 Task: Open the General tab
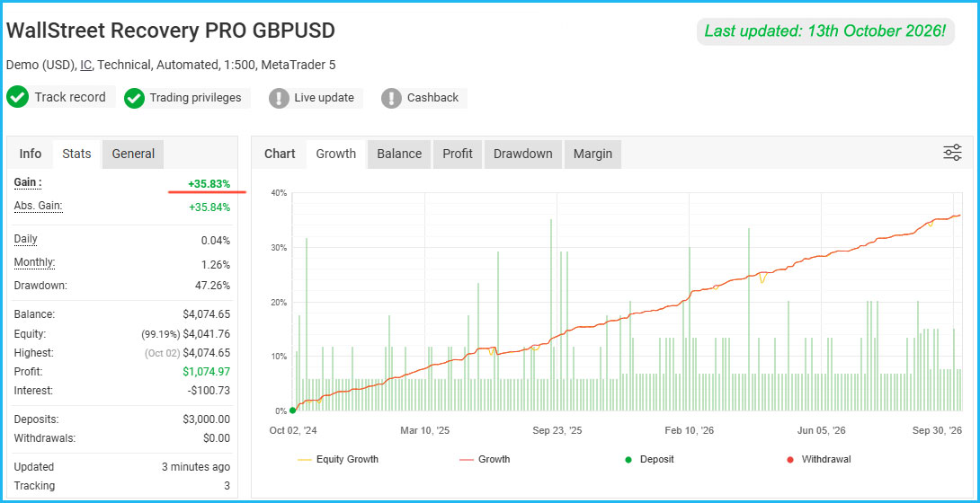click(133, 154)
